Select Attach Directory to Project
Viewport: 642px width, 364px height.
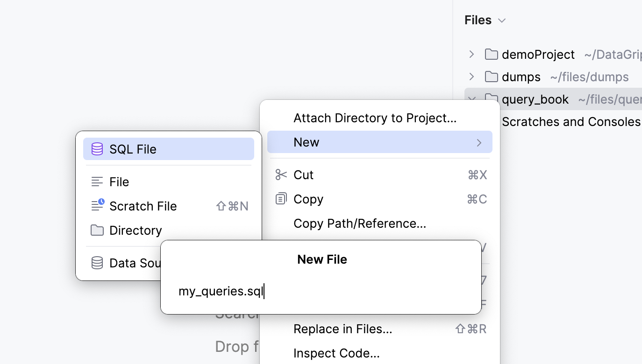[x=375, y=118]
